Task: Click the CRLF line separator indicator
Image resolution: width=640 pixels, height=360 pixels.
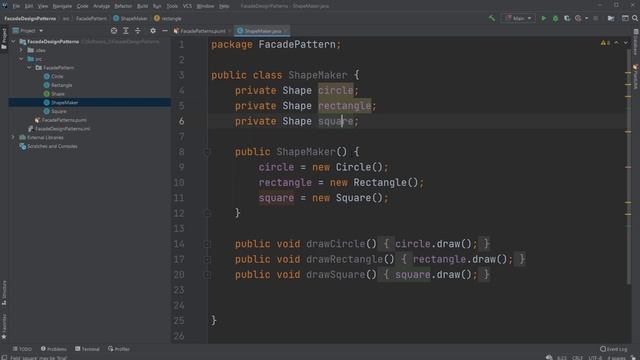Action: point(577,358)
